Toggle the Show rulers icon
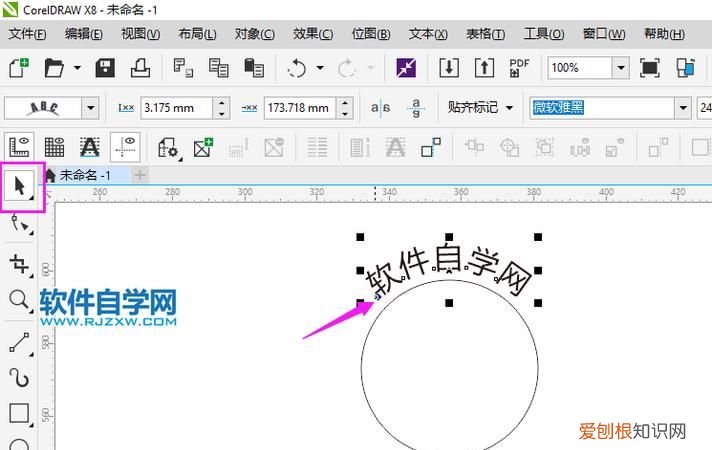 click(19, 147)
